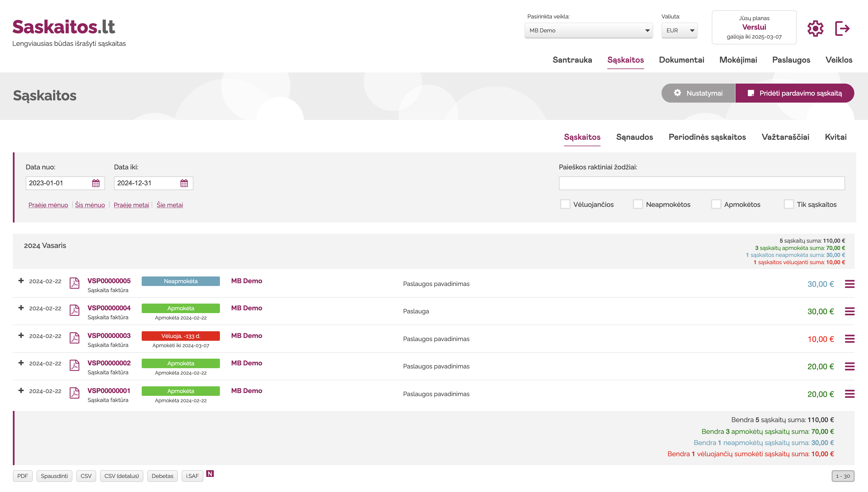Click the logout icon
The image size is (868, 492).
pyautogui.click(x=842, y=29)
